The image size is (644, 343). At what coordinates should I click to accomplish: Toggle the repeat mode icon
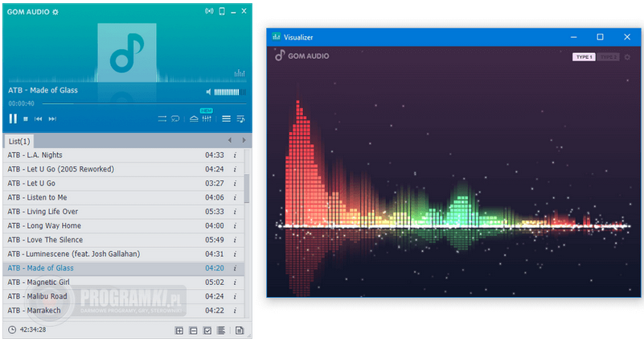[x=175, y=119]
